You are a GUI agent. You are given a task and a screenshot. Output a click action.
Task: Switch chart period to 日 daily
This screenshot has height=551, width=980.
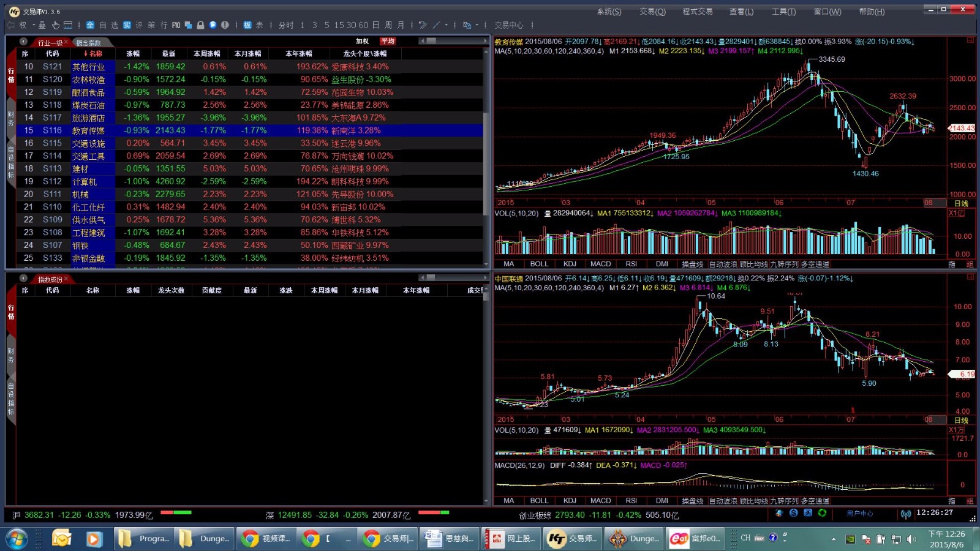pos(375,25)
